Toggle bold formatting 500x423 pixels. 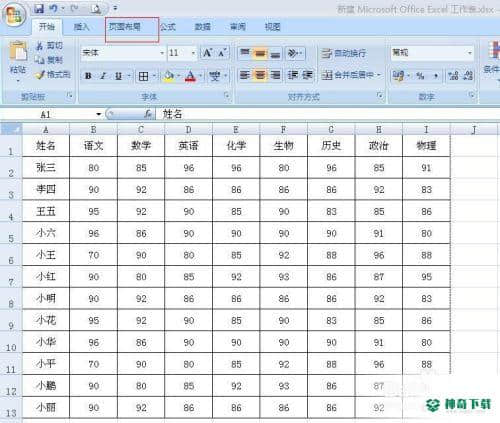pyautogui.click(x=88, y=76)
